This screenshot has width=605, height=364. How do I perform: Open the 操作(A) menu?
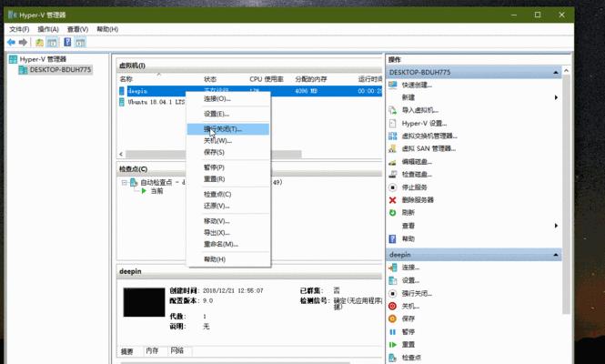tap(48, 29)
